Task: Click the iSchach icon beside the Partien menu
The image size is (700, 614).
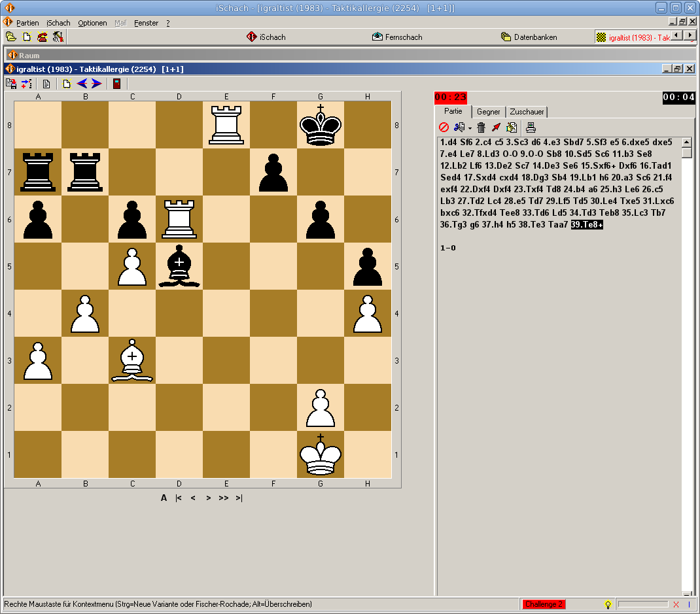Action: [x=8, y=22]
